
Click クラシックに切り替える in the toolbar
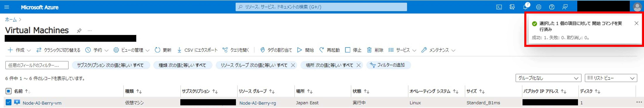58,50
